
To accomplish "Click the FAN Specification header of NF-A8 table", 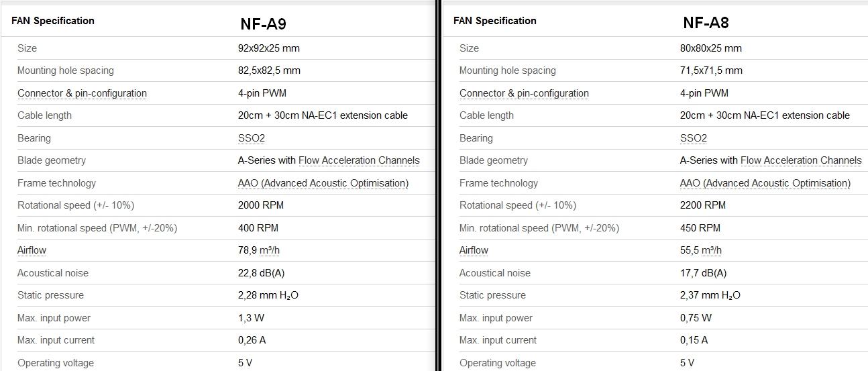I will (x=495, y=21).
